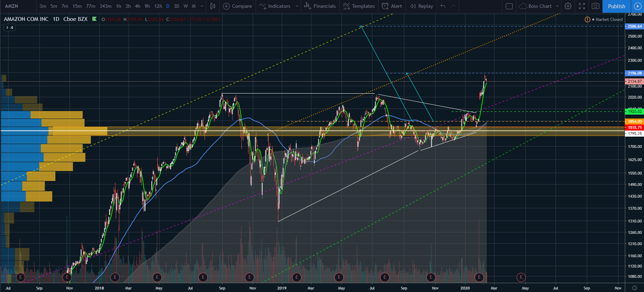The width and height of the screenshot is (644, 292).
Task: Click the orange warning icon near Market Closed
Action: point(588,20)
